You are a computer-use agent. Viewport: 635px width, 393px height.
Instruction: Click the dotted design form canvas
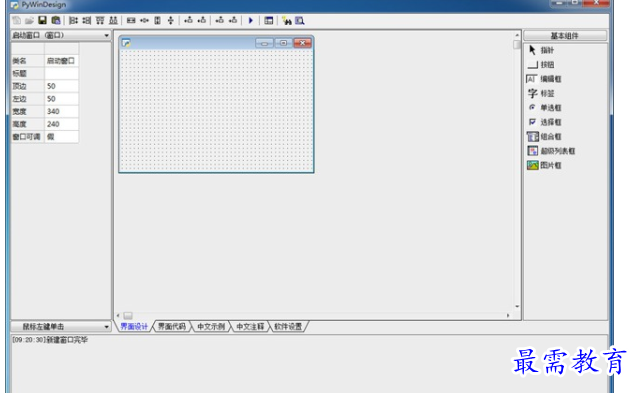(x=216, y=110)
